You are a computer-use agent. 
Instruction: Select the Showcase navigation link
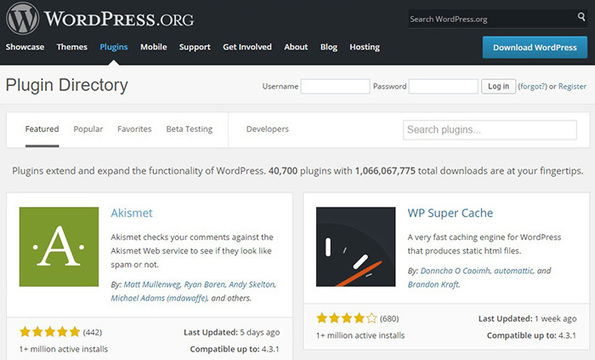pyautogui.click(x=25, y=47)
